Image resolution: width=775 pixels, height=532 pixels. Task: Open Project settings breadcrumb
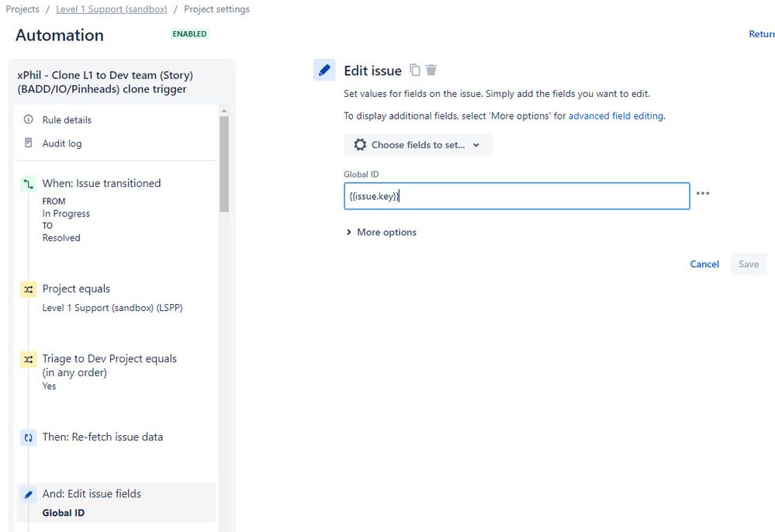216,9
